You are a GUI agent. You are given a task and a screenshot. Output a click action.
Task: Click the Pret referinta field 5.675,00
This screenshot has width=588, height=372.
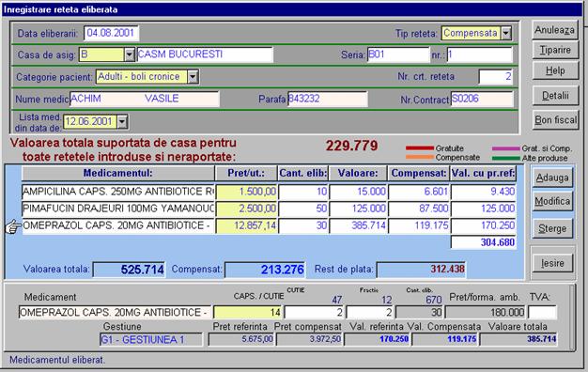point(241,339)
